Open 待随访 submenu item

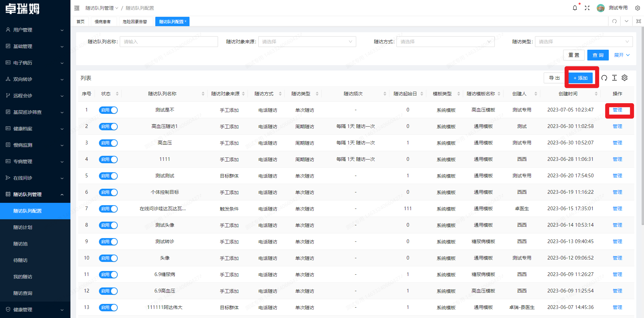click(x=35, y=260)
